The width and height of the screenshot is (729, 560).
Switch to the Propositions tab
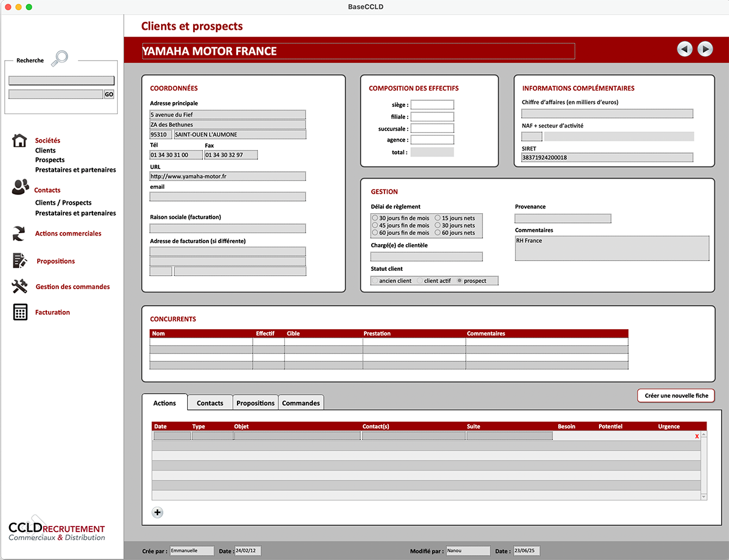tap(256, 403)
